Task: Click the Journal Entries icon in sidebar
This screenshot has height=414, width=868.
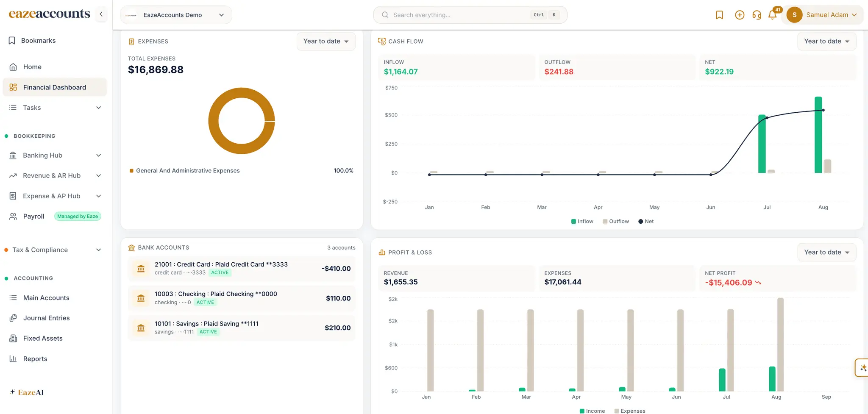Action: click(13, 318)
